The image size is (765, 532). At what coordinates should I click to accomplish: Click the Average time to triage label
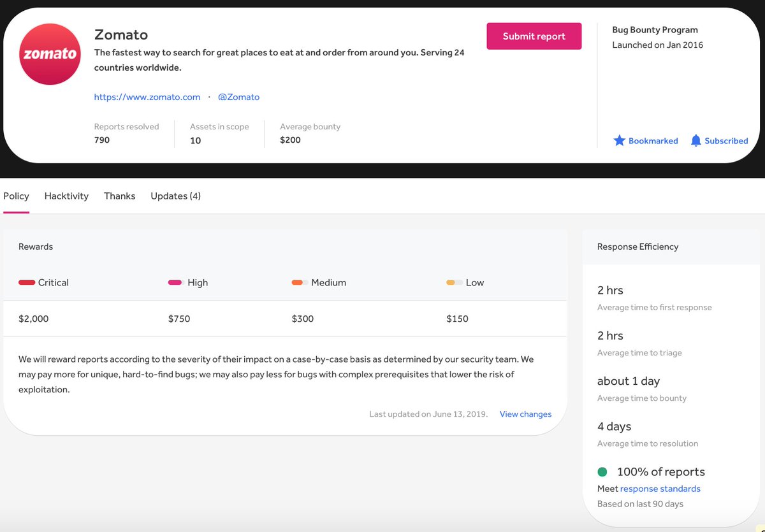pyautogui.click(x=639, y=353)
